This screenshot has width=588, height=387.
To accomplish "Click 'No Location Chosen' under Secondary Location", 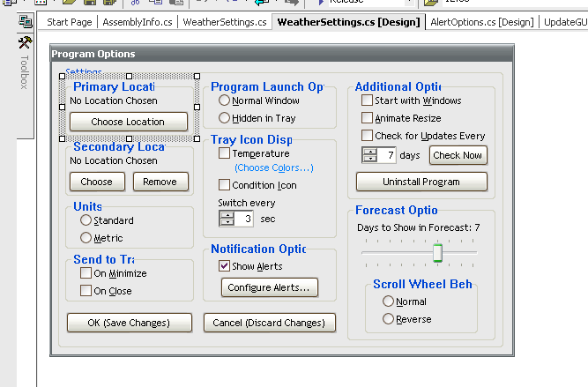I will pyautogui.click(x=114, y=160).
